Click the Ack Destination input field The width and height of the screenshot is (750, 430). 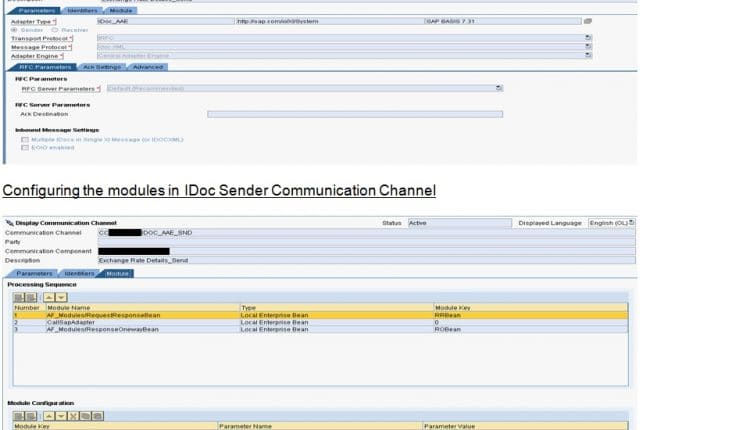(x=355, y=114)
